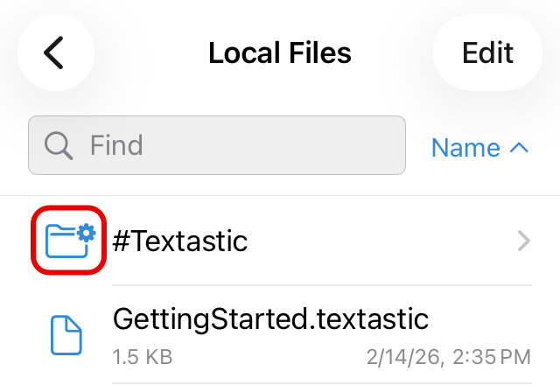The width and height of the screenshot is (560, 392).
Task: Click the GettingStarted.textastic document icon
Action: click(x=66, y=335)
